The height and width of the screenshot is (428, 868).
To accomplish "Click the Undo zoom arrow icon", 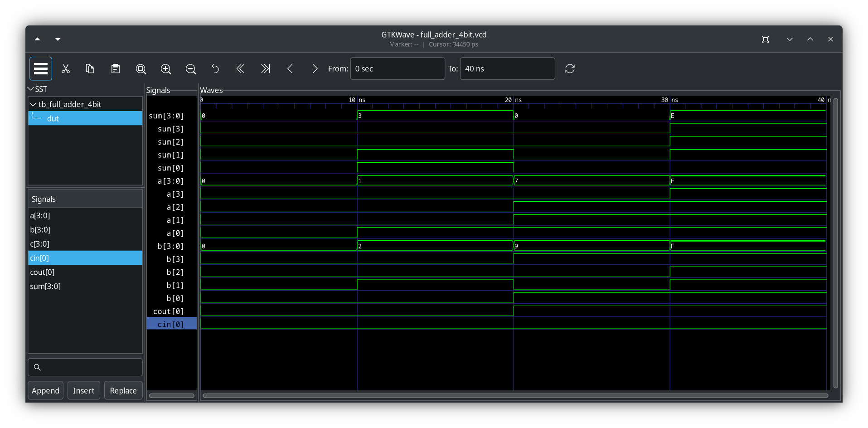I will 215,68.
